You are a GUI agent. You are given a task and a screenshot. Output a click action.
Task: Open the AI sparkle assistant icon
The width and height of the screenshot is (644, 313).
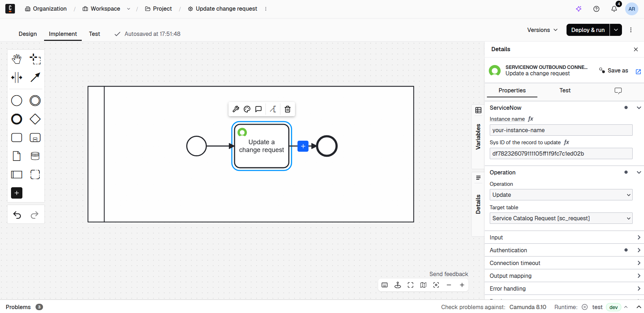579,9
